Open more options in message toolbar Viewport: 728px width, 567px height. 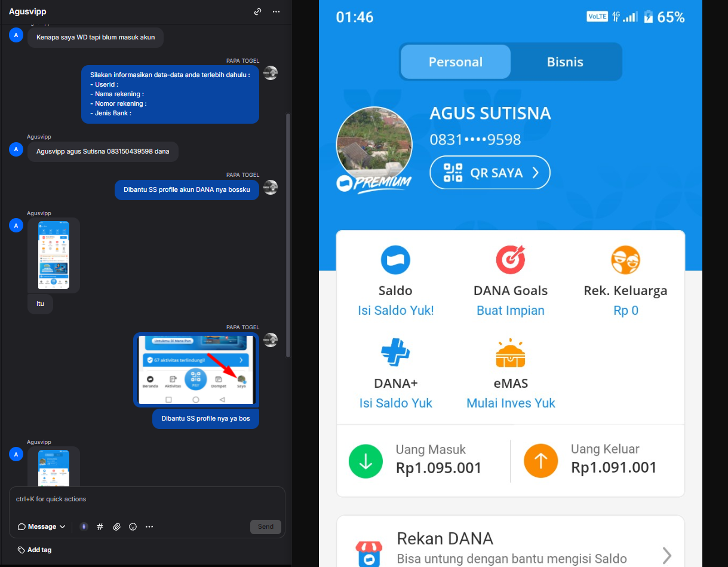tap(149, 526)
